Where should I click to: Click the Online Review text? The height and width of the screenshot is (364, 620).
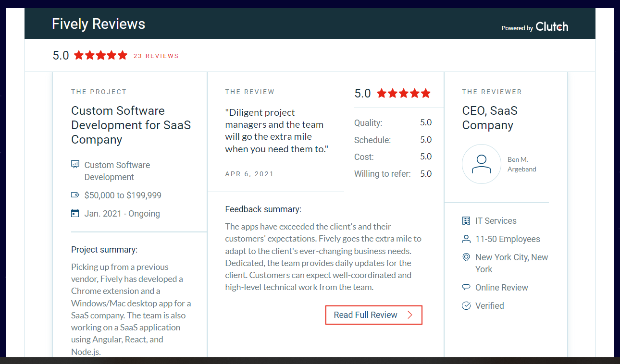502,287
